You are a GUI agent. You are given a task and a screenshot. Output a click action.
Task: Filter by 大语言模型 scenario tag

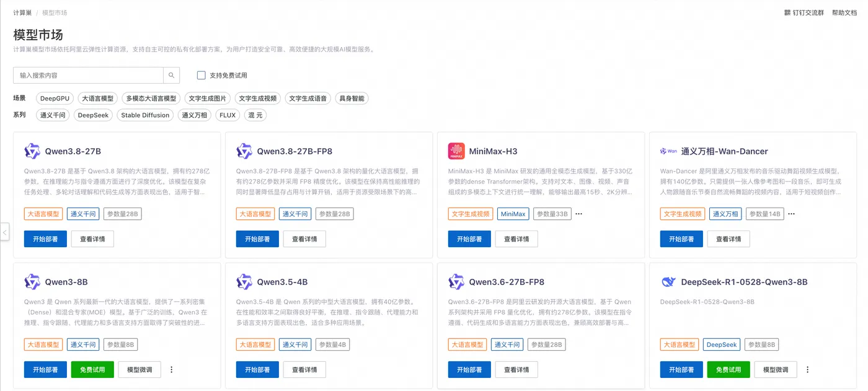[98, 99]
